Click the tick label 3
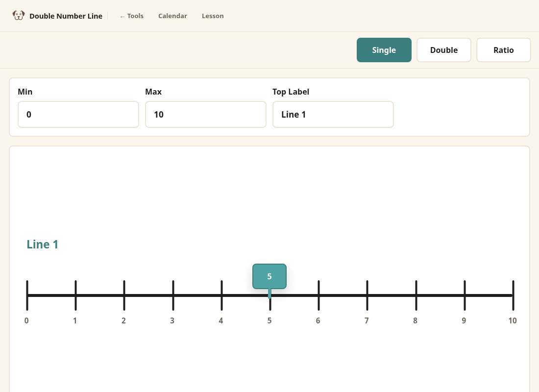 [x=172, y=321]
